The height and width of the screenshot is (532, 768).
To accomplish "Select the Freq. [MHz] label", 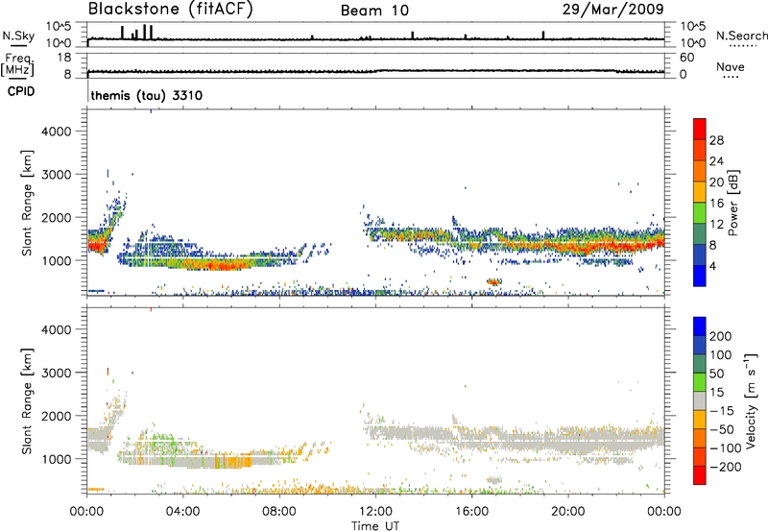I will [18, 65].
